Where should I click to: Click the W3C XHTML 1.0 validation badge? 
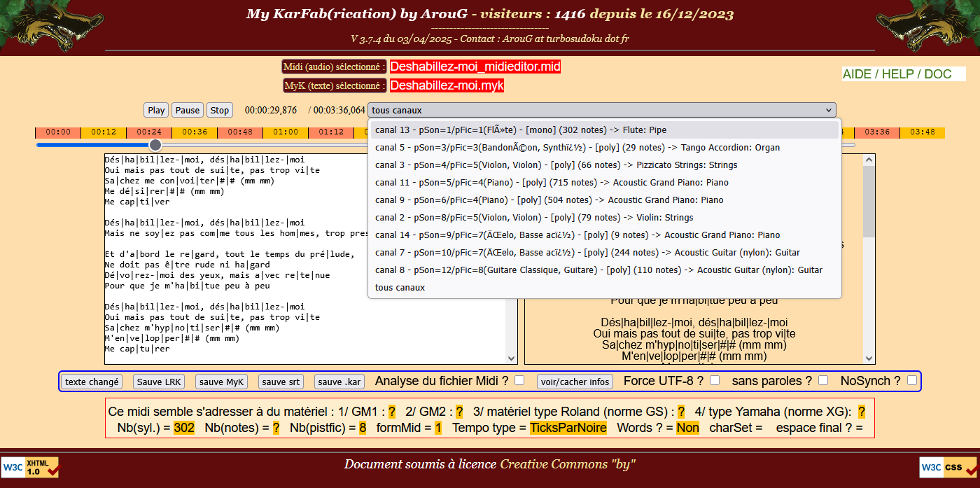tap(30, 467)
